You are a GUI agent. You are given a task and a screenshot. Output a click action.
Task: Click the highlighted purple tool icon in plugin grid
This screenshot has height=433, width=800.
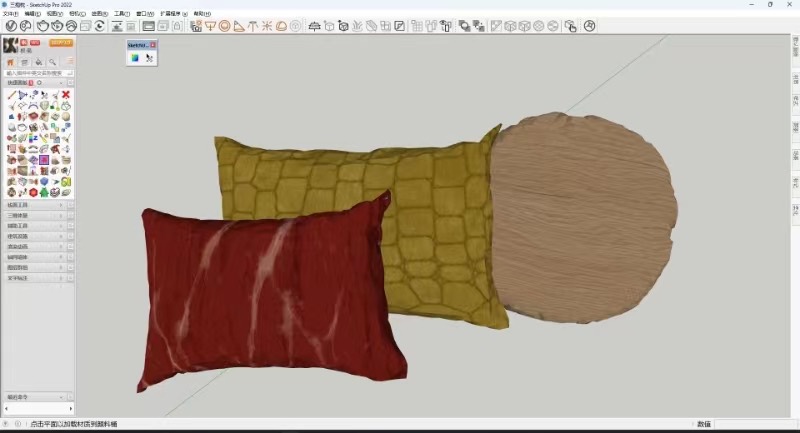pyautogui.click(x=44, y=159)
